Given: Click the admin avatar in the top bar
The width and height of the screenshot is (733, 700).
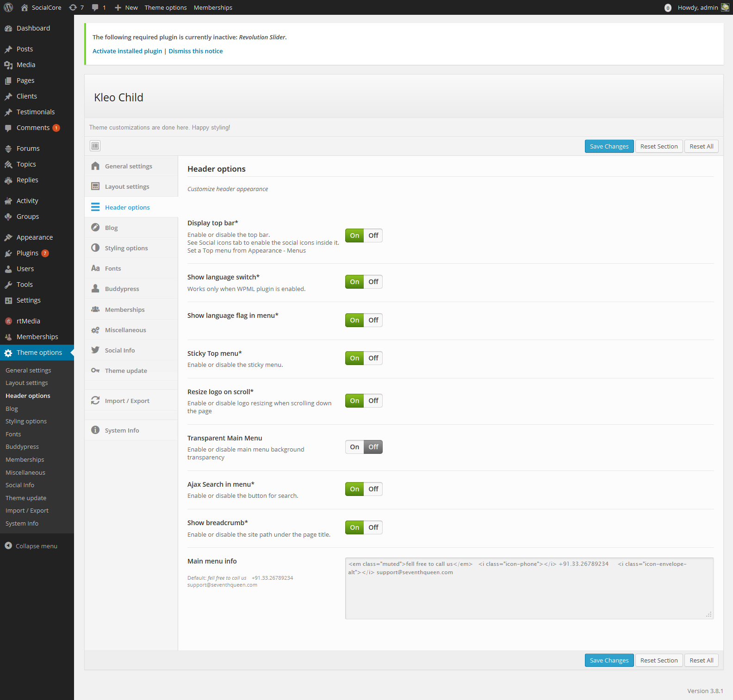Looking at the screenshot, I should point(725,7).
